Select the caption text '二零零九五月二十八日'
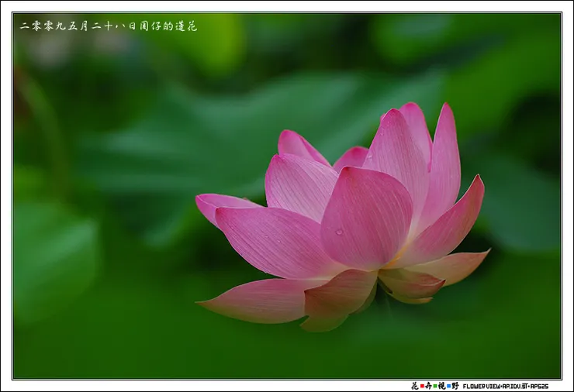 pyautogui.click(x=78, y=26)
